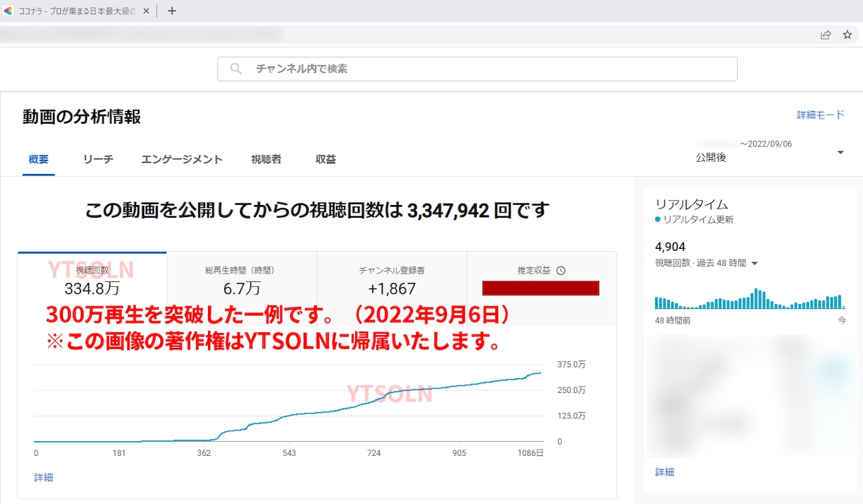Open the 収益 tab
The image size is (863, 504).
(x=325, y=159)
